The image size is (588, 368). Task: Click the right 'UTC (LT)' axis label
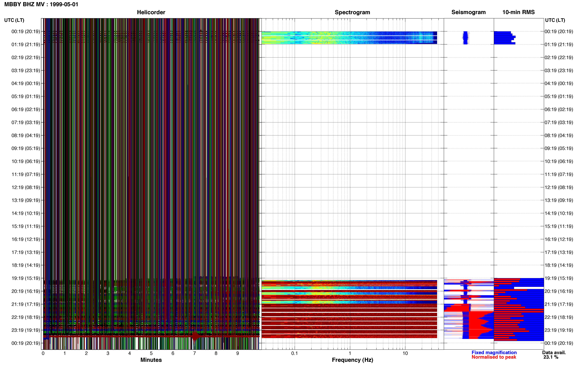(555, 20)
